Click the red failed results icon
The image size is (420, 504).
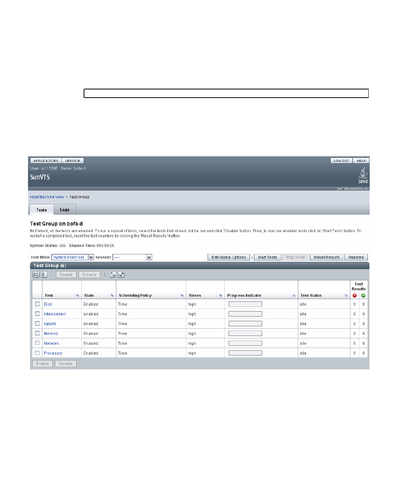pyautogui.click(x=355, y=296)
